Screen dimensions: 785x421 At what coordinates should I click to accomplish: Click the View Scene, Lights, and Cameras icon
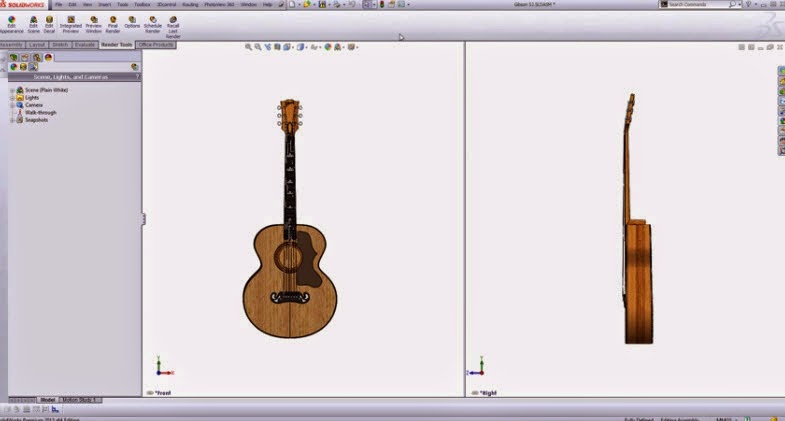pyautogui.click(x=33, y=67)
